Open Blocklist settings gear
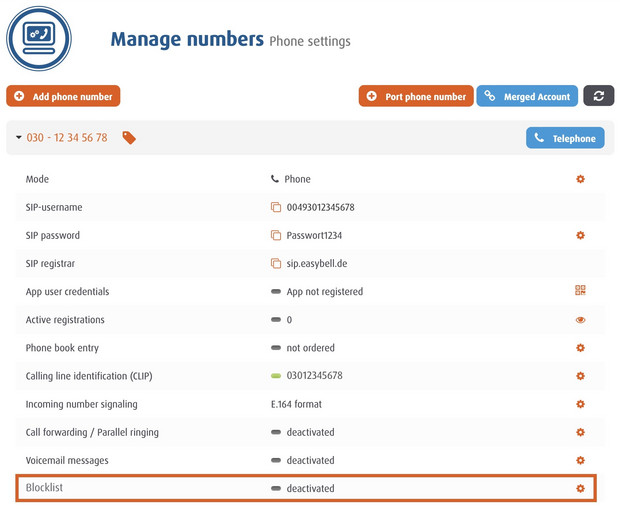 pos(580,488)
